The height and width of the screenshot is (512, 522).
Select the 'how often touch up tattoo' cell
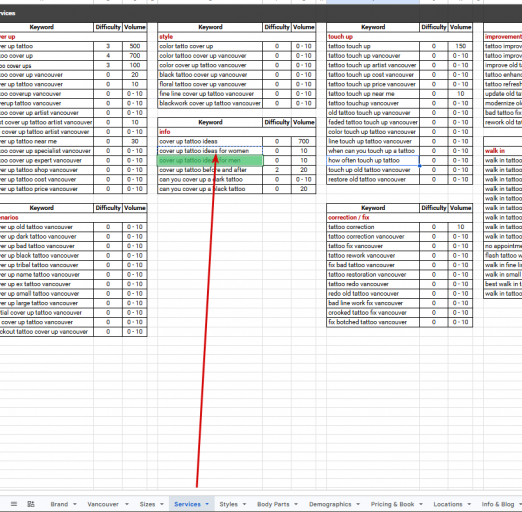(x=373, y=160)
